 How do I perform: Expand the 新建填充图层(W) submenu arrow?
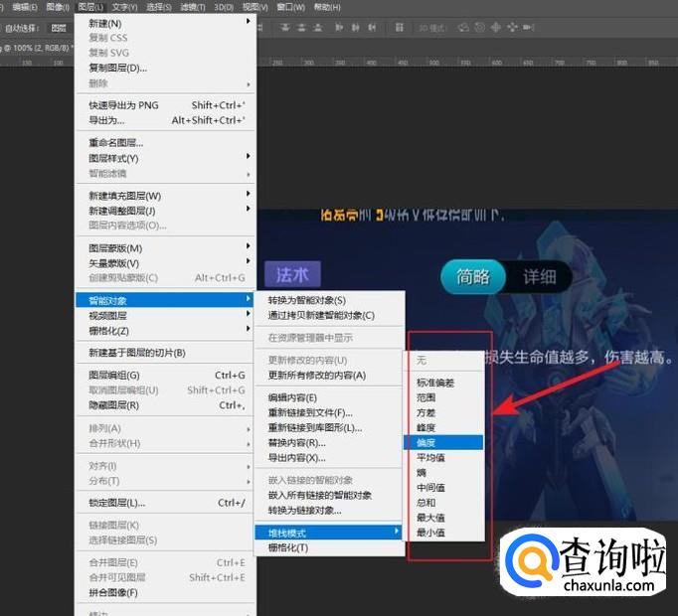tap(249, 193)
